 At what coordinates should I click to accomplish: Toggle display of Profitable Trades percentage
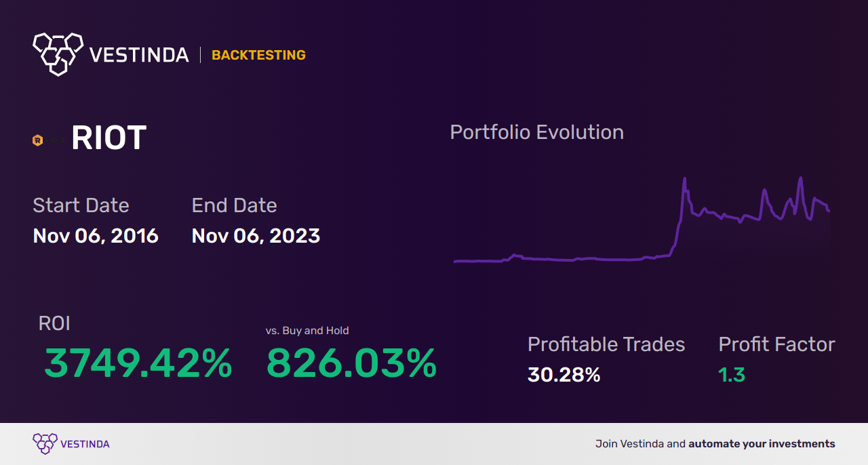tap(606, 344)
